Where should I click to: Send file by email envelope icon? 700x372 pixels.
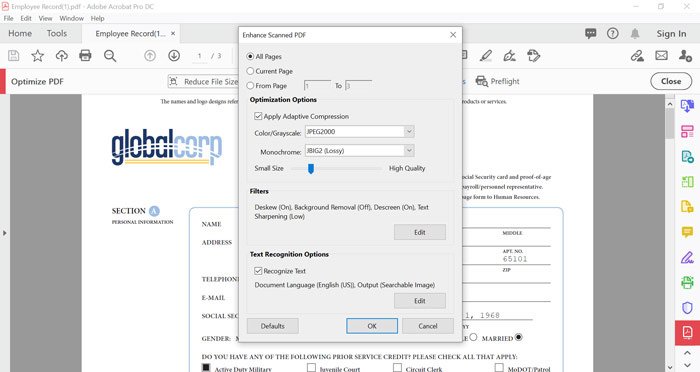[661, 56]
